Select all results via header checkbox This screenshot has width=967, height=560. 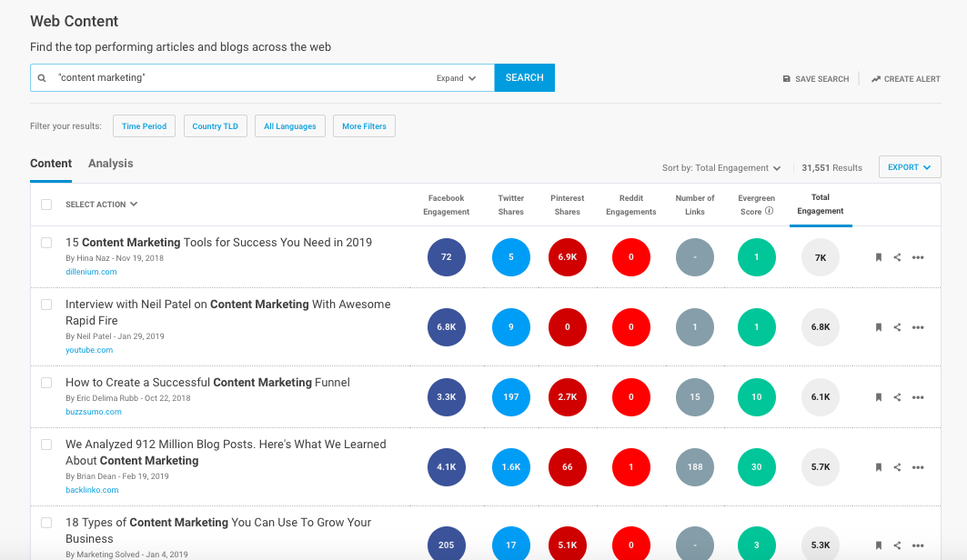pyautogui.click(x=46, y=205)
